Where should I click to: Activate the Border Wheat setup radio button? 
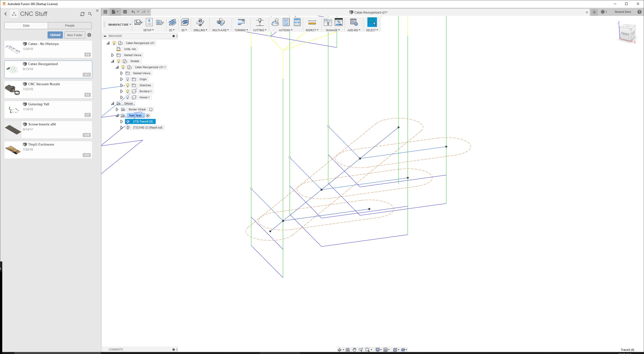(151, 109)
